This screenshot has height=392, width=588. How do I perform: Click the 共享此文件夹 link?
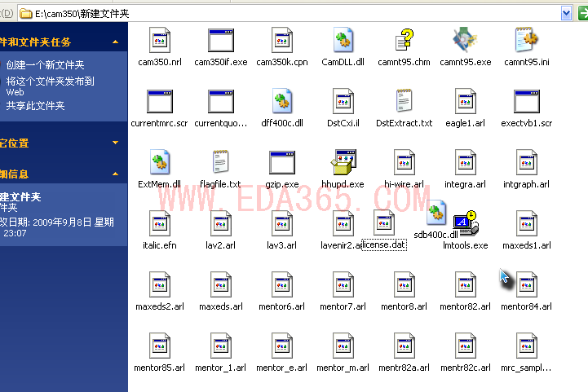35,106
